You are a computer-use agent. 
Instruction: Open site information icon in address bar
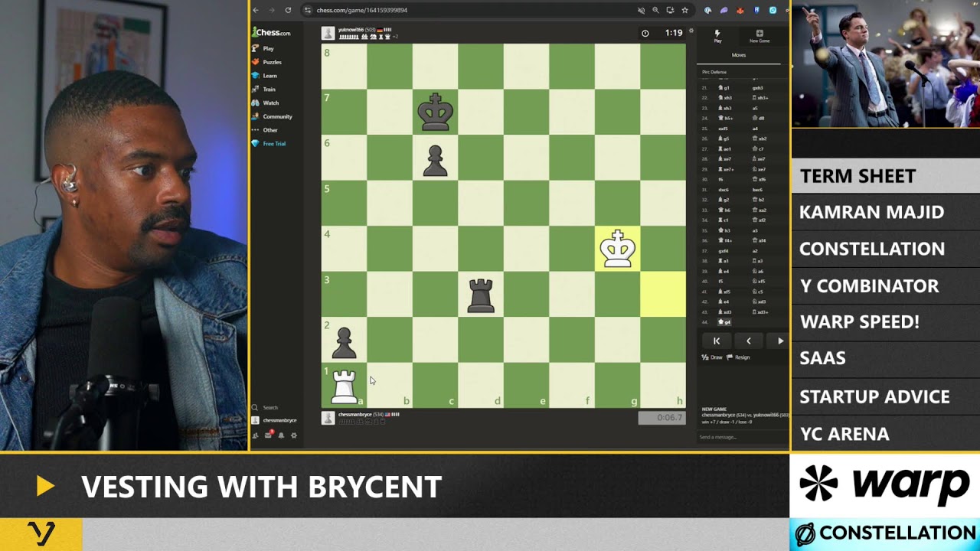[x=308, y=10]
